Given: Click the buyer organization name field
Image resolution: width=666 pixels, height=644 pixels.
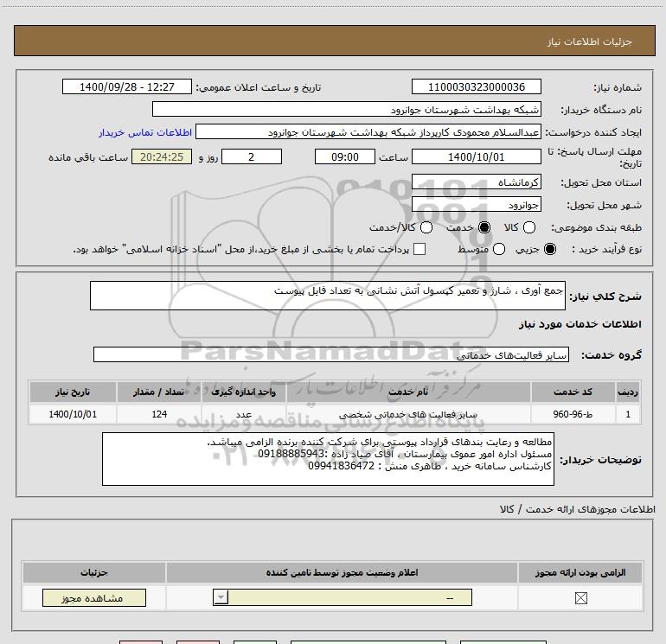Looking at the screenshot, I should tap(347, 110).
